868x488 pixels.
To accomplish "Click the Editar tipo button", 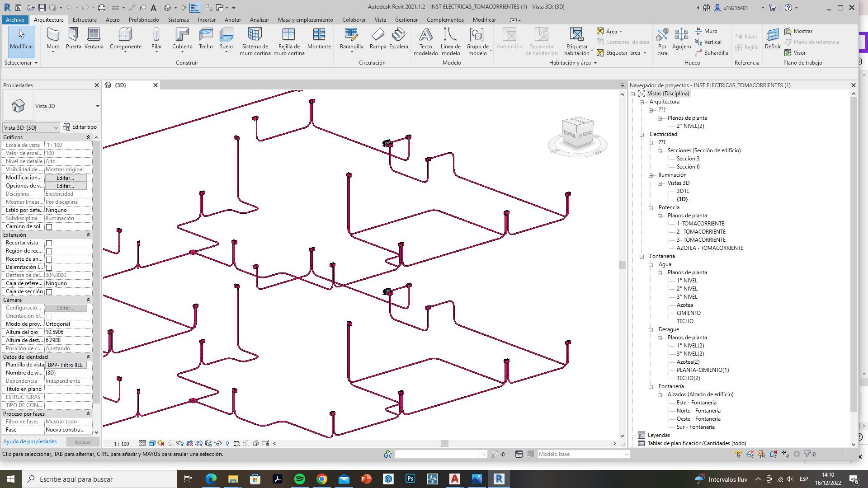I will point(80,127).
